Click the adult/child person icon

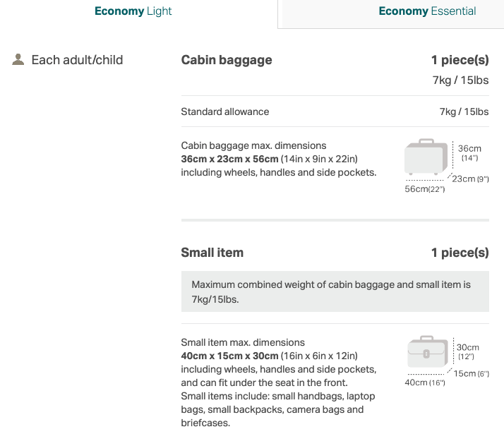18,60
